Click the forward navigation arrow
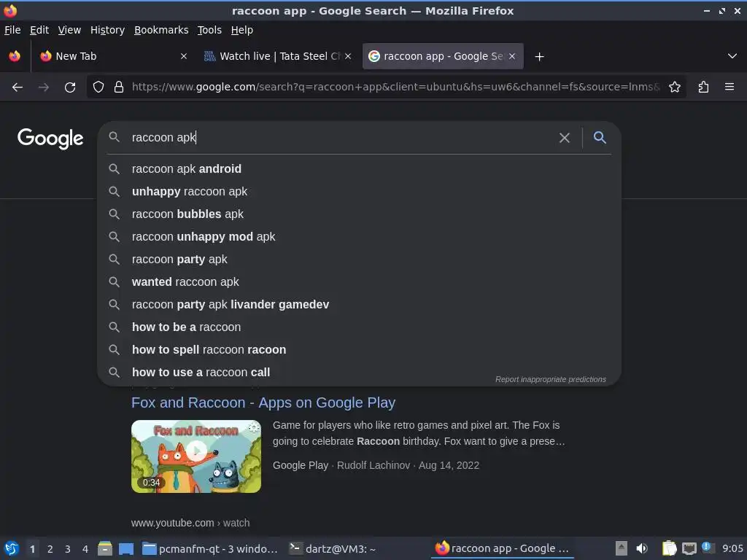 [43, 87]
